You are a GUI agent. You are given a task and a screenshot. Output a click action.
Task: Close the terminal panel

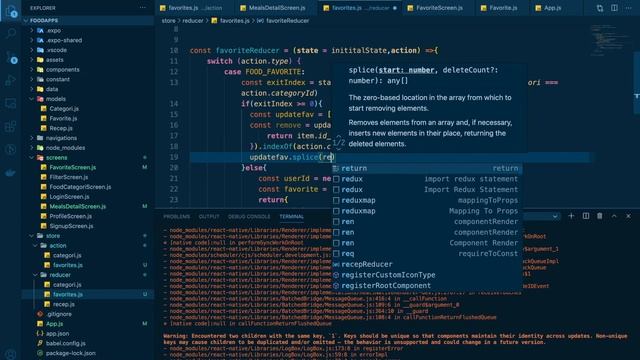click(628, 216)
